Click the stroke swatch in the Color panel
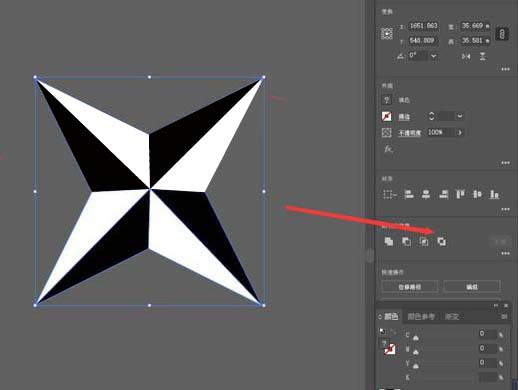The image size is (518, 390). click(x=390, y=349)
